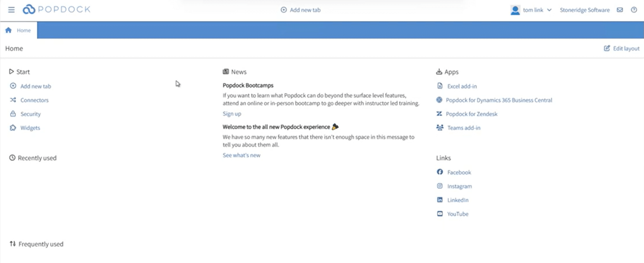Click the Connectors shuffle icon
Screen dimensions: 644x263
click(13, 100)
